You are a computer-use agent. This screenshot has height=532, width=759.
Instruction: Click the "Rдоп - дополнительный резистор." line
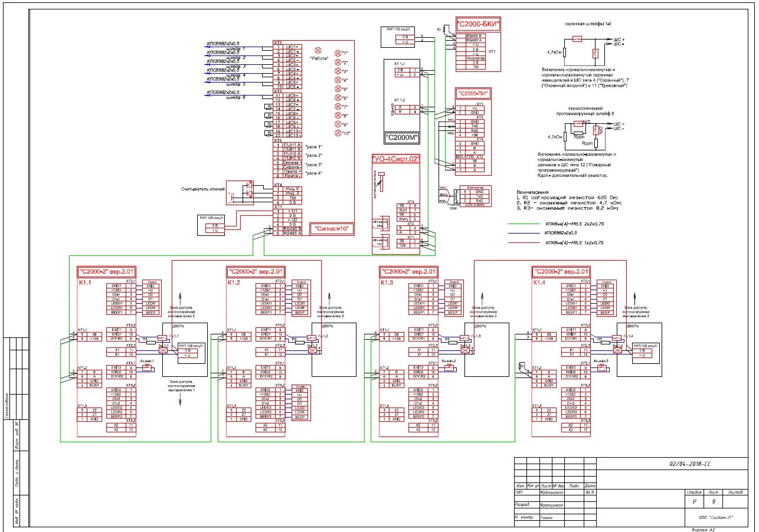coord(572,176)
